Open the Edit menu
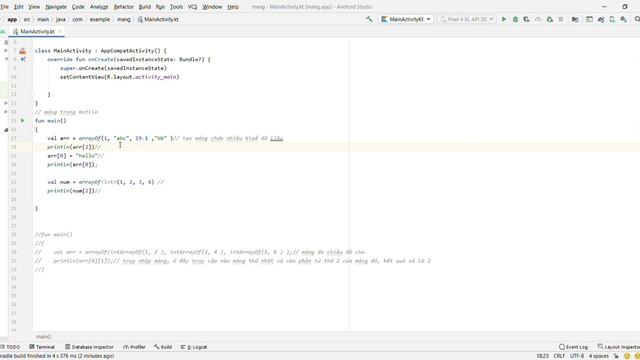 click(19, 7)
